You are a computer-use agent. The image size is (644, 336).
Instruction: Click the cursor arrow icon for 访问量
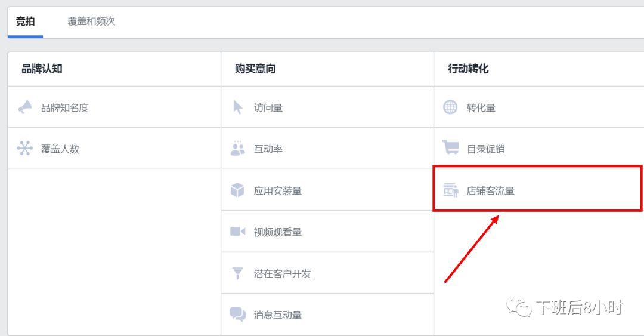(x=238, y=107)
